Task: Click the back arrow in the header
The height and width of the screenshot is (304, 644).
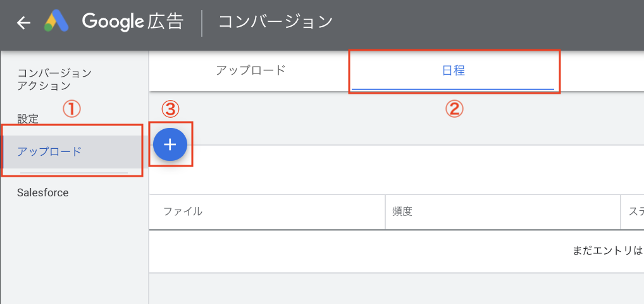Action: (23, 23)
